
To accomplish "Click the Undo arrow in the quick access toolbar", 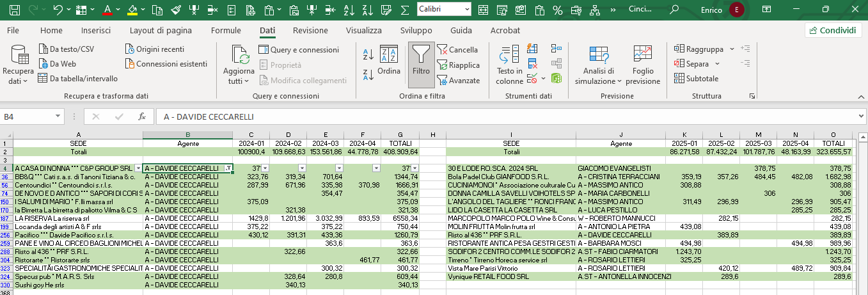I will (58, 10).
